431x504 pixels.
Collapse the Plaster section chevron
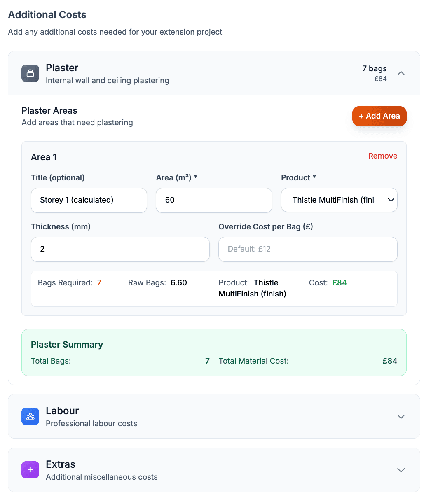click(x=401, y=73)
